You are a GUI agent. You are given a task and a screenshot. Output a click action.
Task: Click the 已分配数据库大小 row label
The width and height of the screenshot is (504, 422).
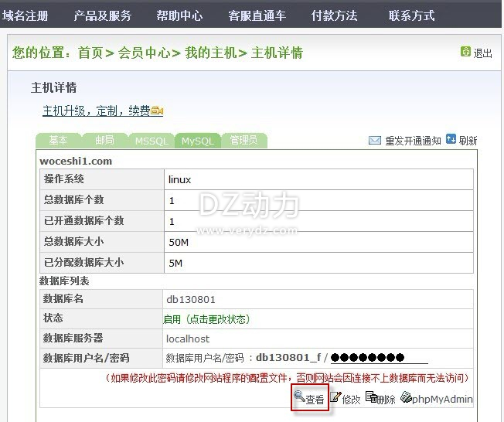point(84,262)
